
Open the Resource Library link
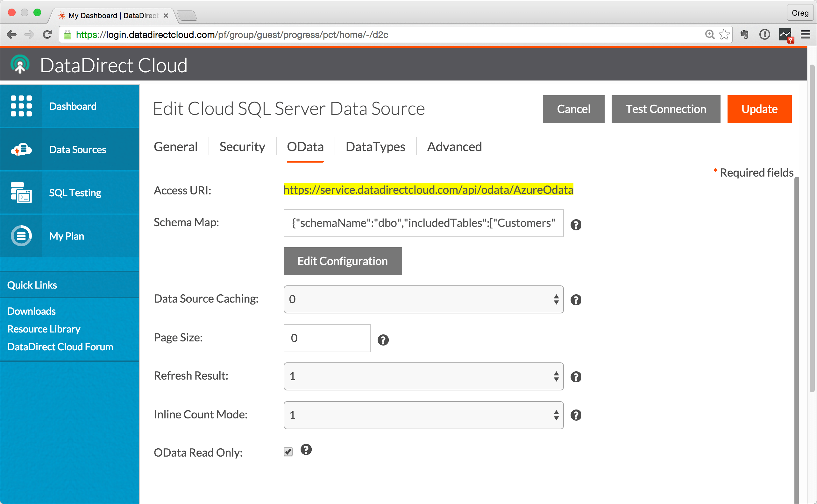44,329
